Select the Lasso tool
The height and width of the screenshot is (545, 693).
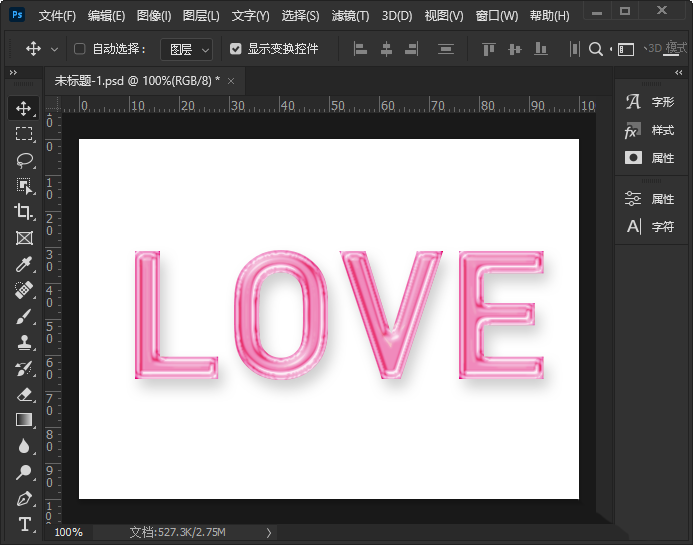(x=23, y=160)
